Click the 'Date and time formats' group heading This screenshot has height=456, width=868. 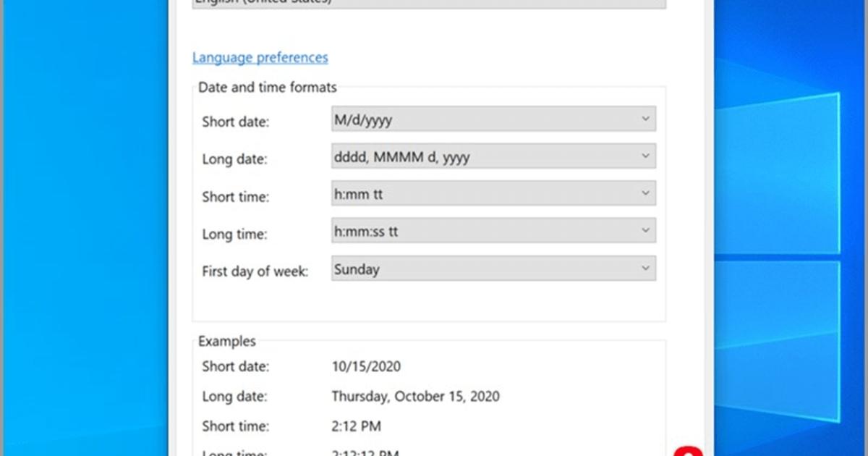268,88
